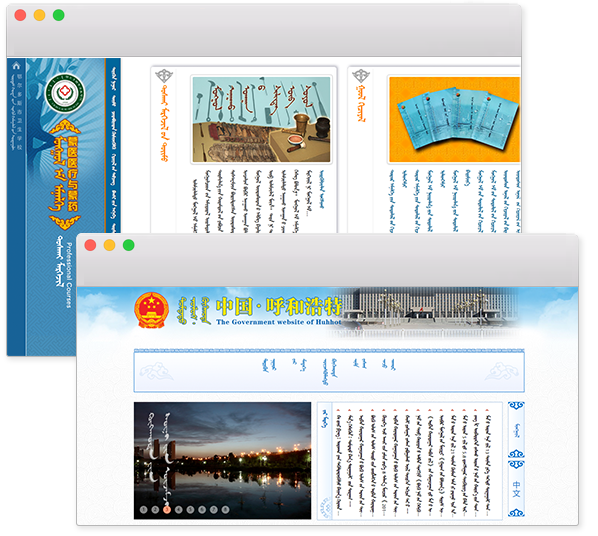Select the highlighted slide dot 3

pyautogui.click(x=167, y=509)
